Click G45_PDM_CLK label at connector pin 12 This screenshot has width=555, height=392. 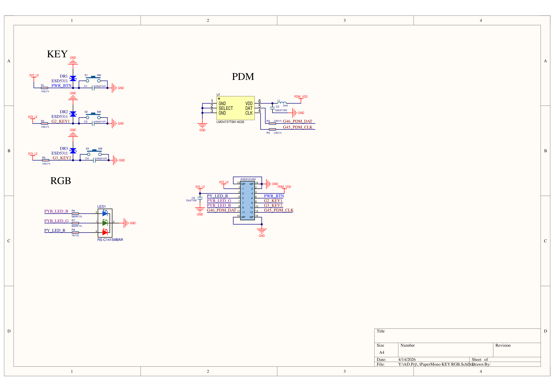tap(279, 210)
